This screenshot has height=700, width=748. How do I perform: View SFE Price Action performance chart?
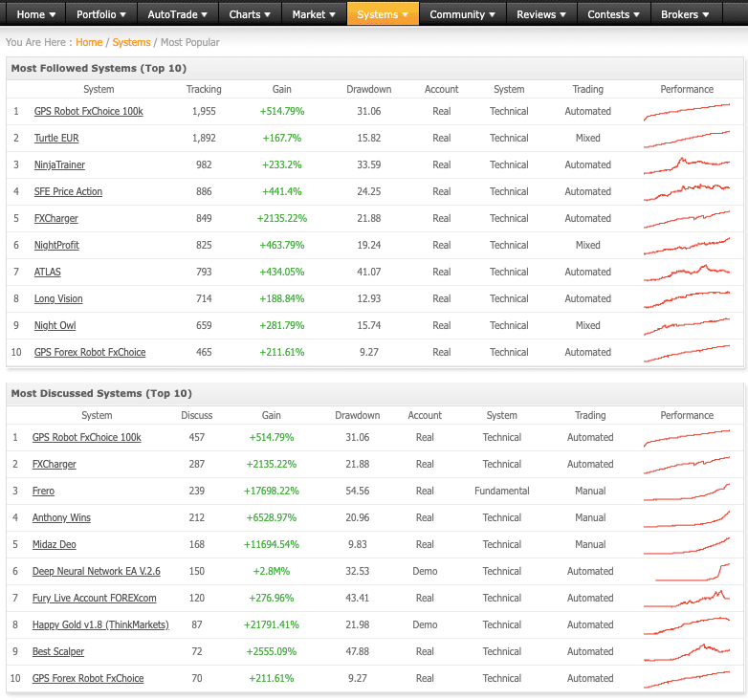click(687, 192)
